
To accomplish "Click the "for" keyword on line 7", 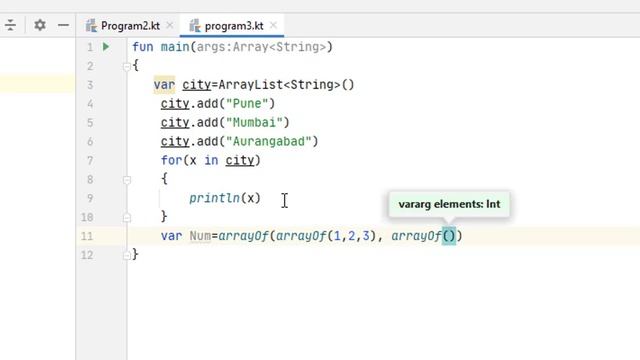I will 171,160.
